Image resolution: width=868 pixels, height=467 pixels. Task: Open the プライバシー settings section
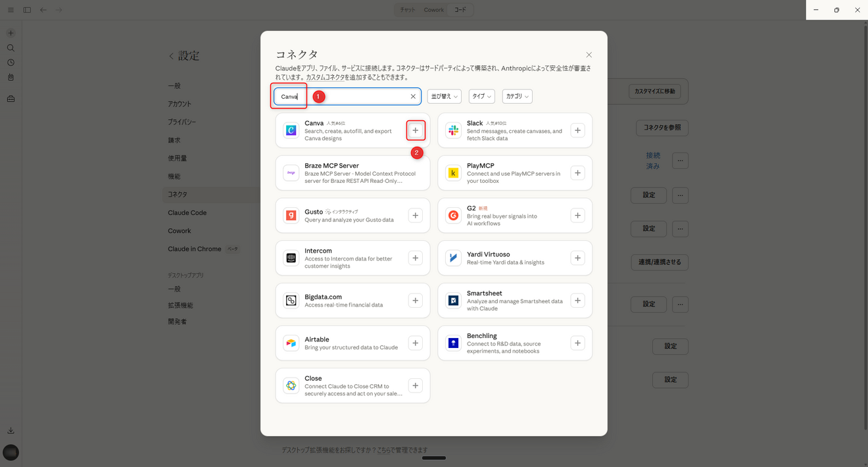tap(182, 122)
